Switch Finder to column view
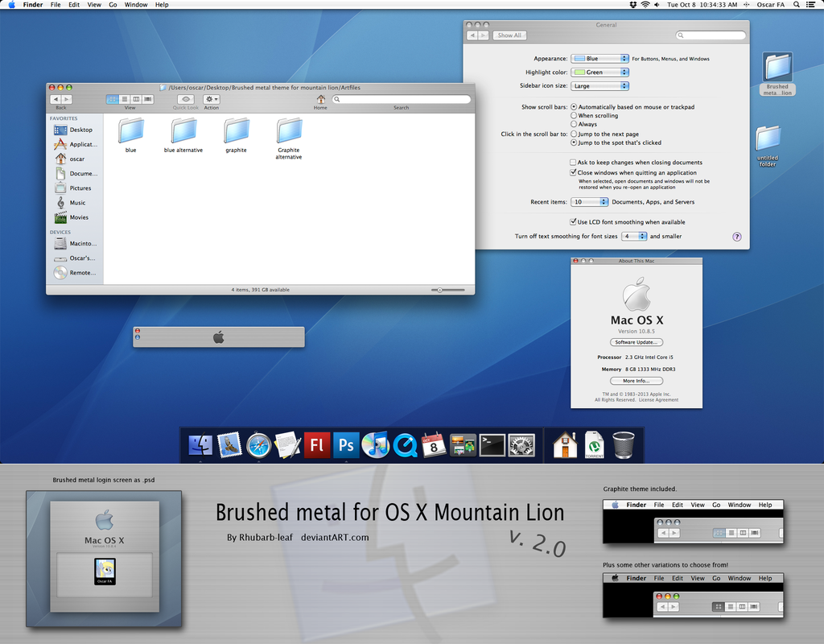824x644 pixels. point(136,99)
